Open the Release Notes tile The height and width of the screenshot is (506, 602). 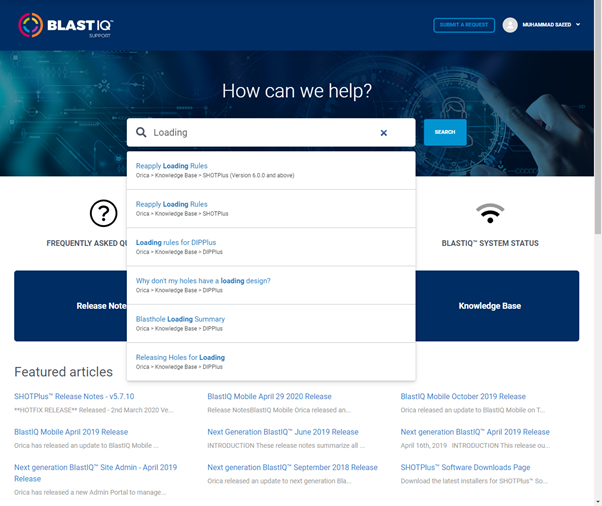point(71,306)
